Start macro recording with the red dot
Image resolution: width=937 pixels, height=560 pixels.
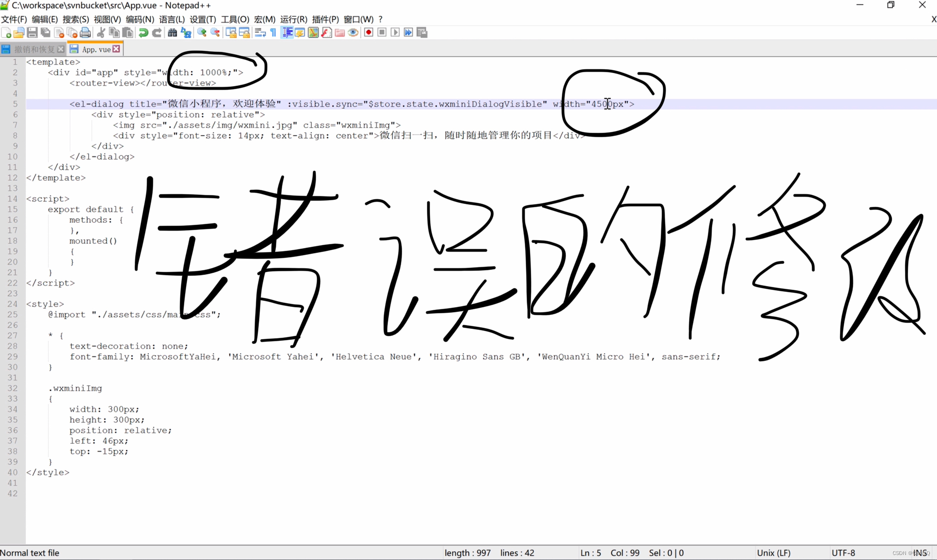[x=369, y=32]
